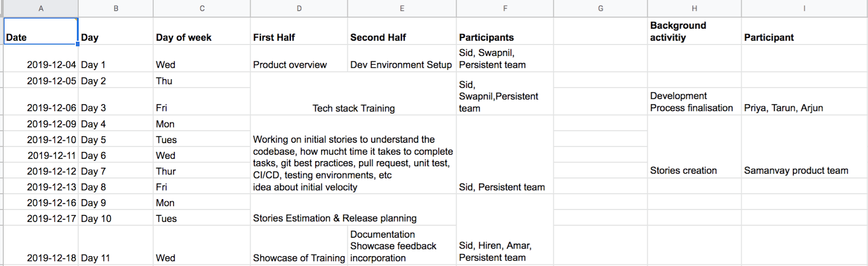Select column D header
Image resolution: width=868 pixels, height=266 pixels.
299,8
